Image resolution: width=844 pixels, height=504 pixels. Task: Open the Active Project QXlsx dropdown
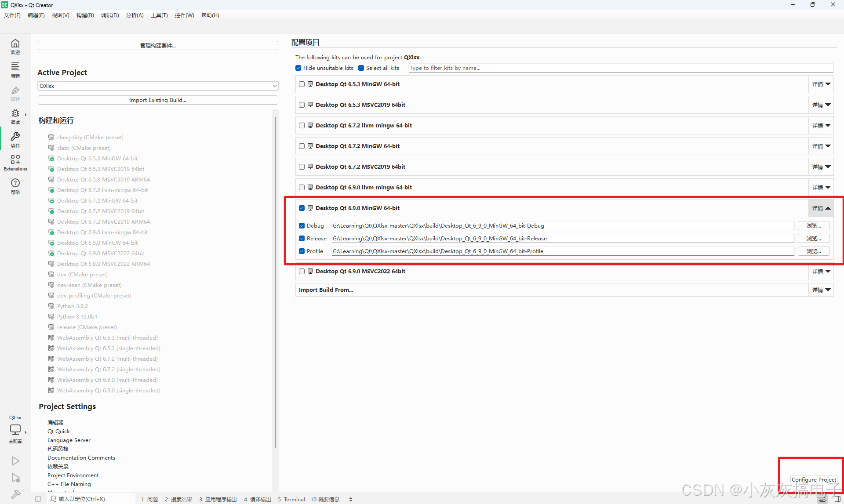[158, 86]
